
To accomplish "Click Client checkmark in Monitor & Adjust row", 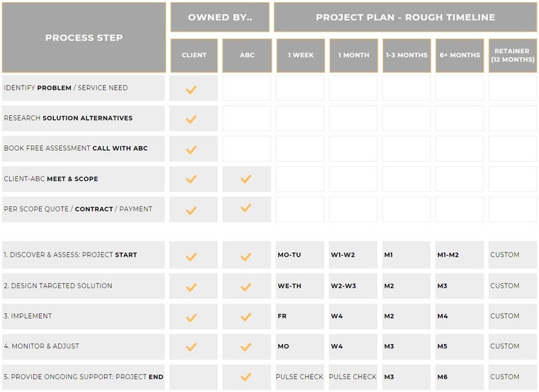I will [x=191, y=347].
